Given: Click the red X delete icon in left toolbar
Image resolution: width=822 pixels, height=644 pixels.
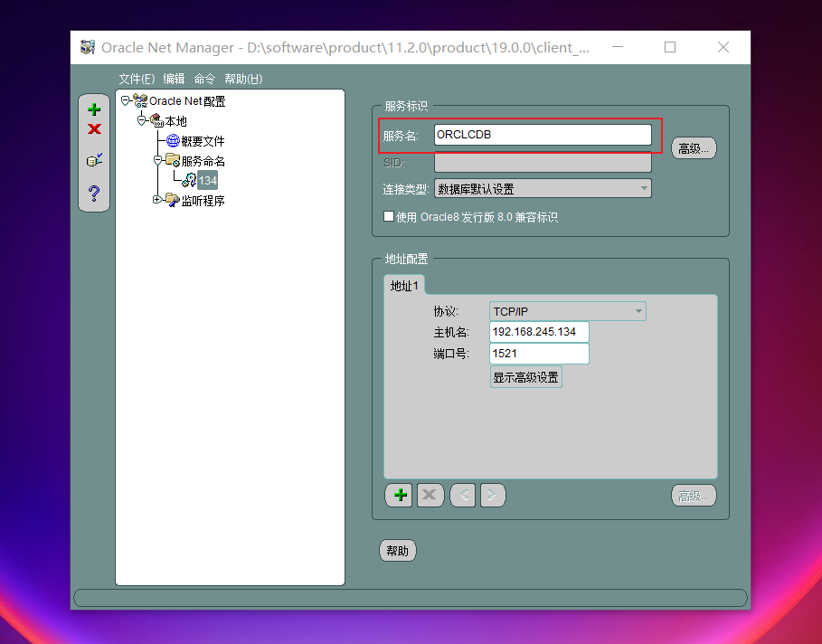Looking at the screenshot, I should click(94, 129).
